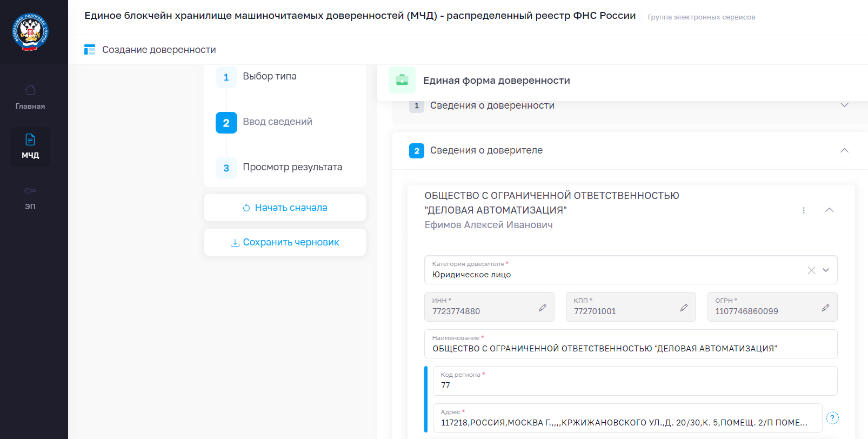Click the Наименование input field

click(631, 344)
